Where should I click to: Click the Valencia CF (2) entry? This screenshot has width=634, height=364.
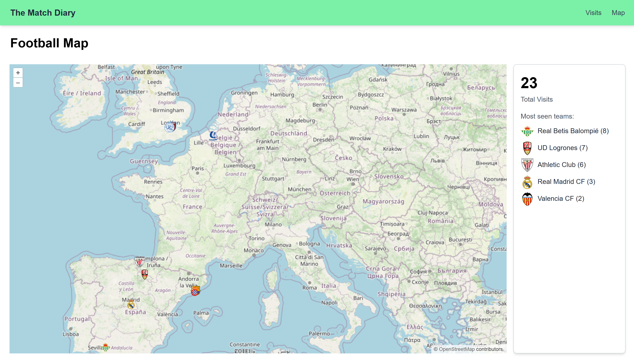[561, 199]
